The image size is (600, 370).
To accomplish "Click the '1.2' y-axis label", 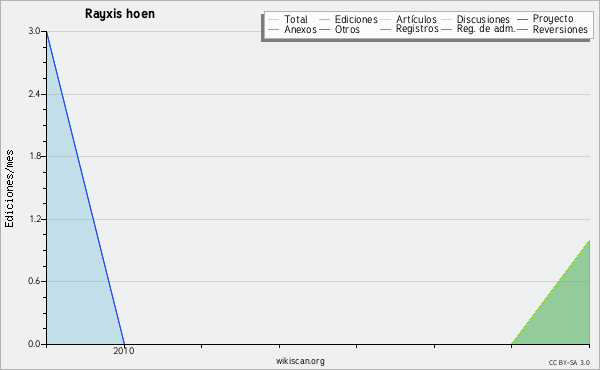I will [x=34, y=219].
